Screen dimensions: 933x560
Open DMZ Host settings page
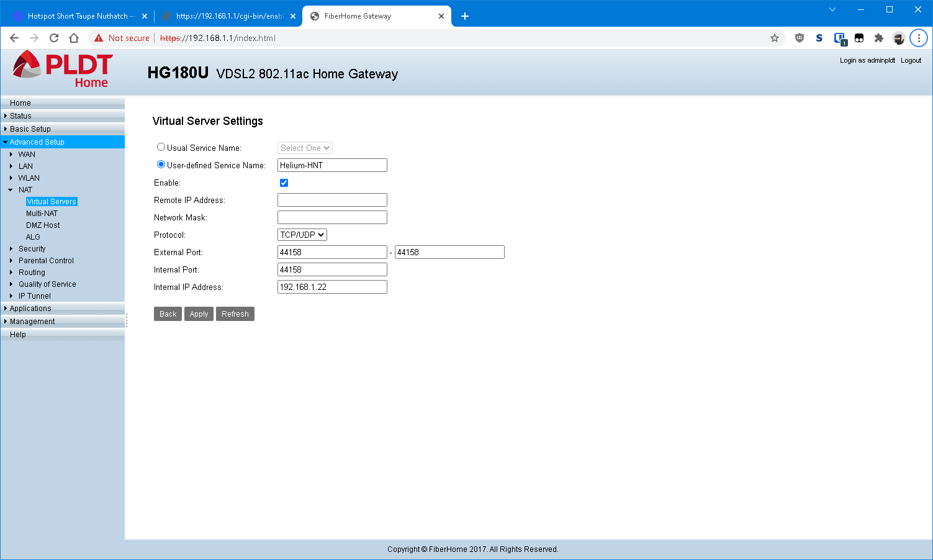tap(43, 225)
